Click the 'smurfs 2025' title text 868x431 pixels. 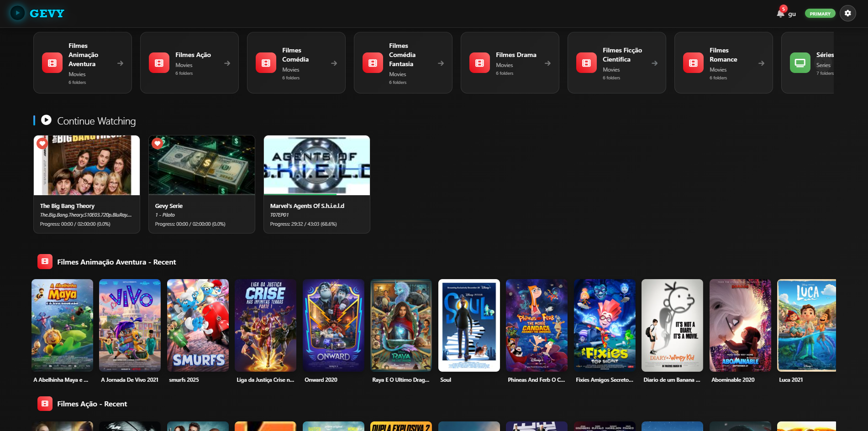point(184,380)
